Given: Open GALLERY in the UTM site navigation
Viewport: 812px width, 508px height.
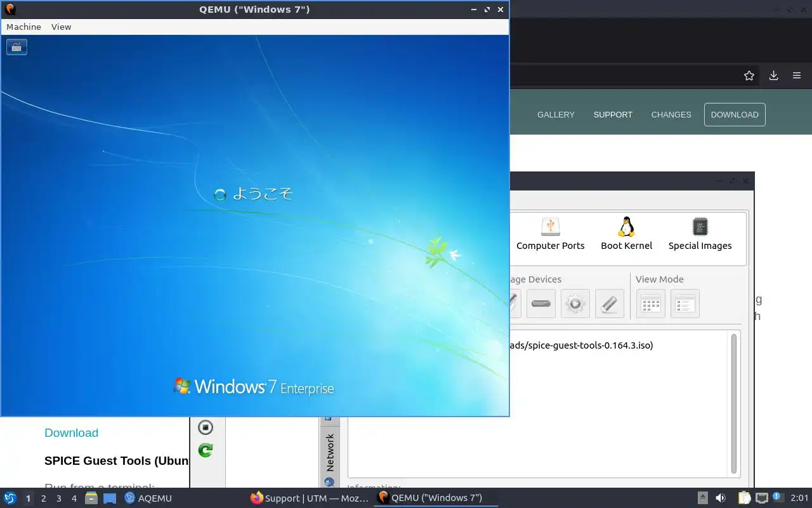Looking at the screenshot, I should 556,115.
